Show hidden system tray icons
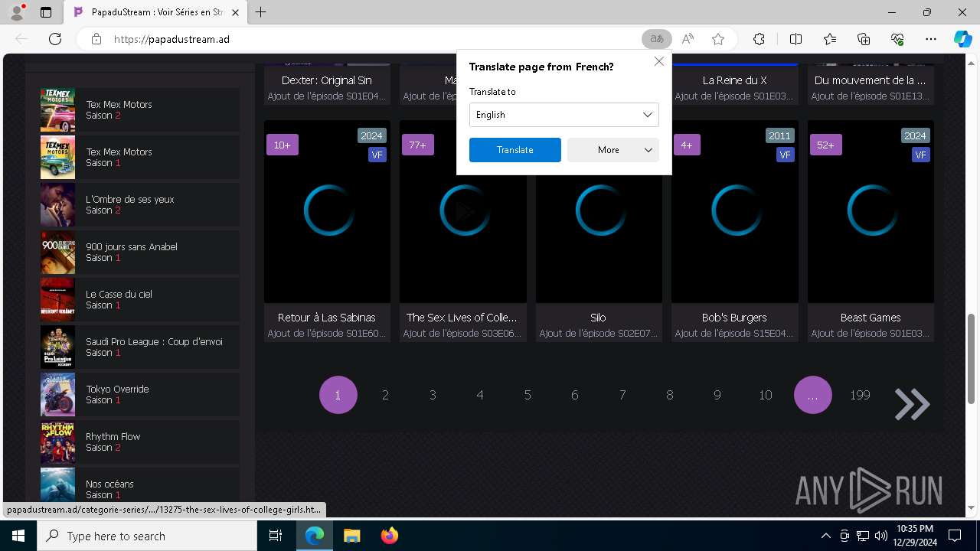The width and height of the screenshot is (980, 551). pos(825,536)
